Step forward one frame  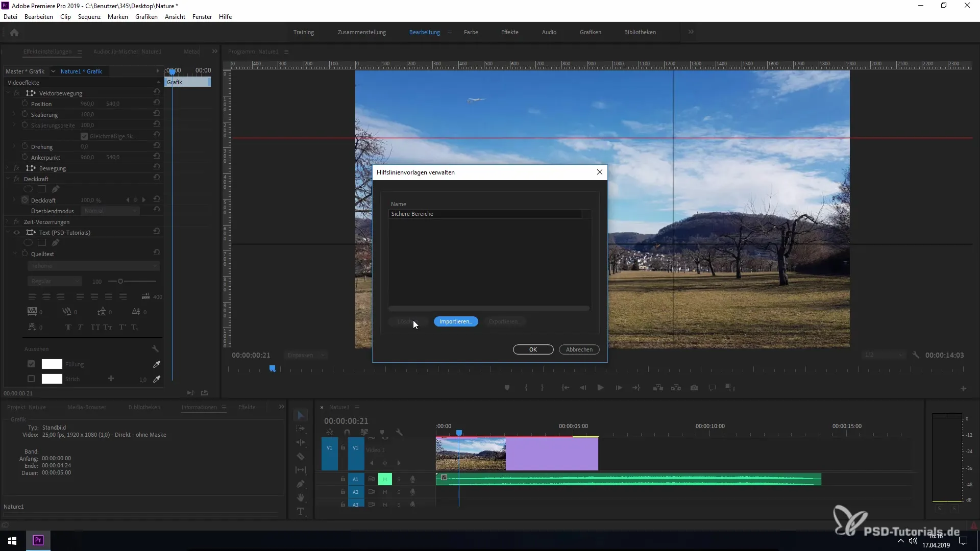(619, 388)
